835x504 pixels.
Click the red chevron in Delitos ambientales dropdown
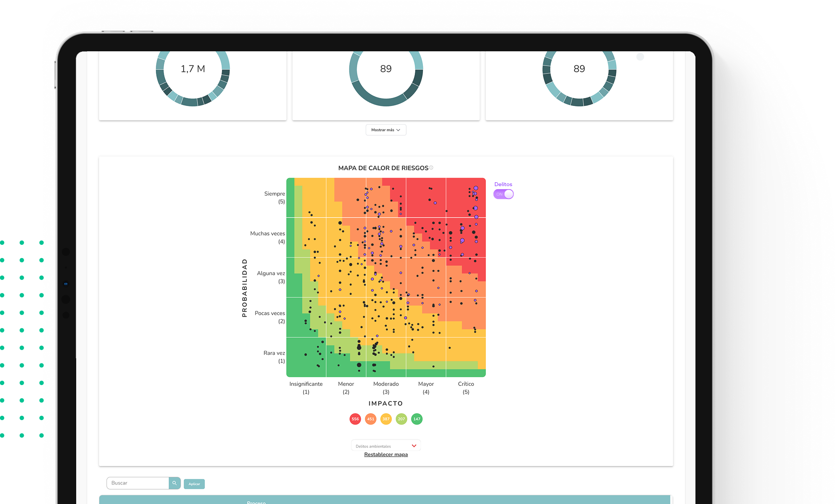tap(414, 446)
